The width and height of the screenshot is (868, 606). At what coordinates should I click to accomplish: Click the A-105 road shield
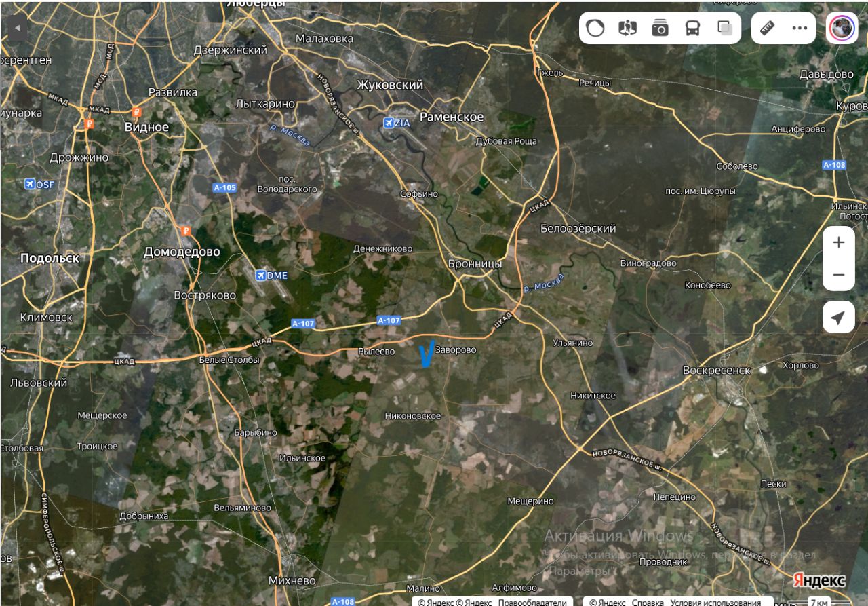224,188
